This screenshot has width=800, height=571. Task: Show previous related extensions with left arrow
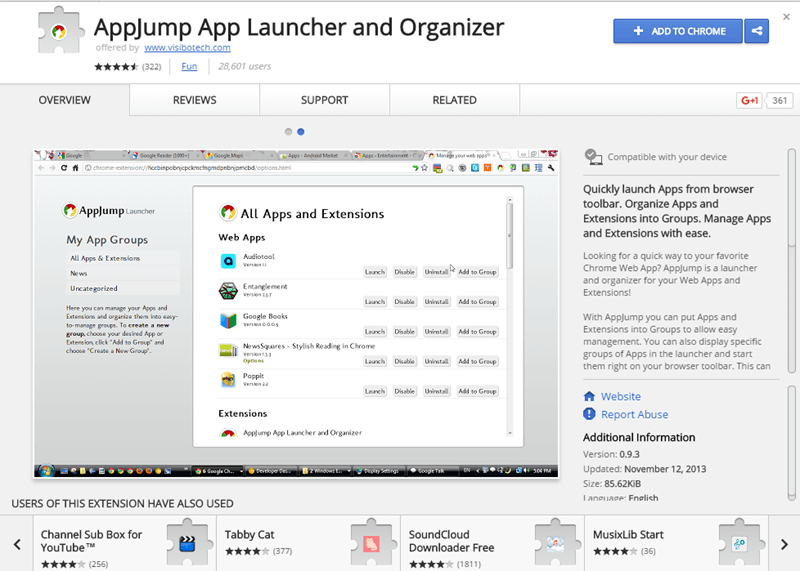pyautogui.click(x=17, y=544)
